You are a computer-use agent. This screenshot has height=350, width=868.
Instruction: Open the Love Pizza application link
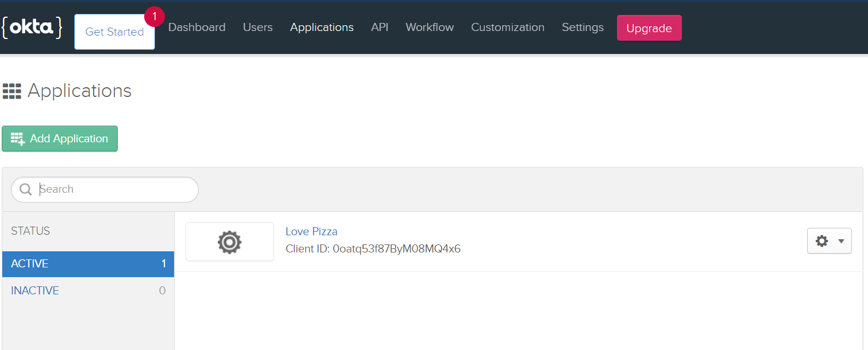[x=311, y=231]
